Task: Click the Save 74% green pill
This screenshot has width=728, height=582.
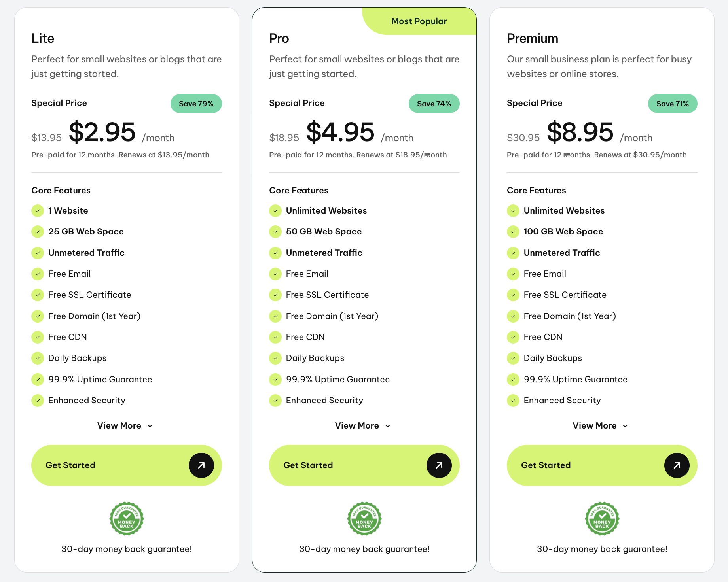Action: (x=434, y=104)
